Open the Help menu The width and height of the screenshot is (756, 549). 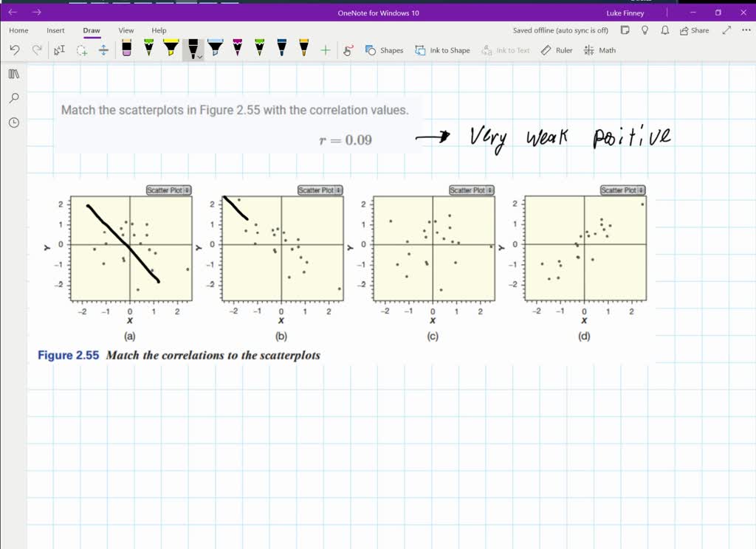(x=159, y=30)
